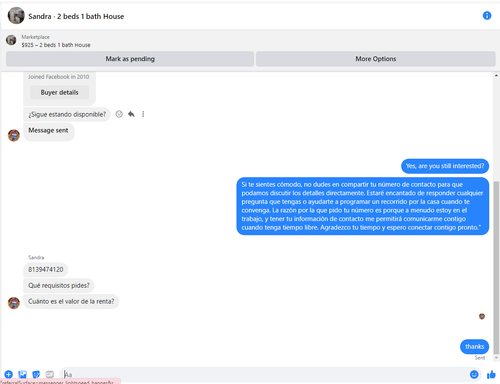The width and height of the screenshot is (500, 384).
Task: Click scrollbar up arrow in chat
Action: (x=496, y=76)
